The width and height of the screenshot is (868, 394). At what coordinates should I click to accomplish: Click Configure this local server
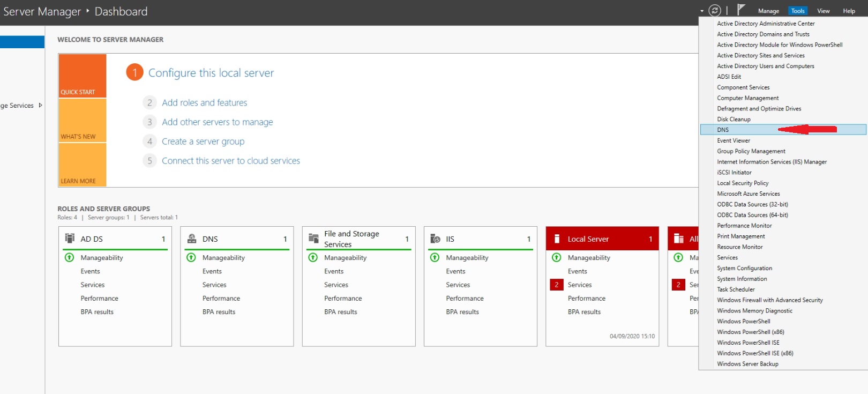211,73
